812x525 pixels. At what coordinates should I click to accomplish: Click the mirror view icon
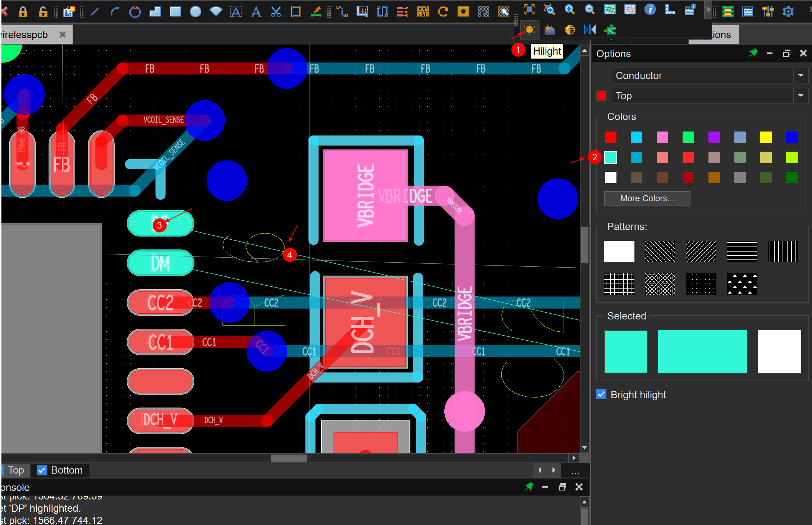pos(589,30)
